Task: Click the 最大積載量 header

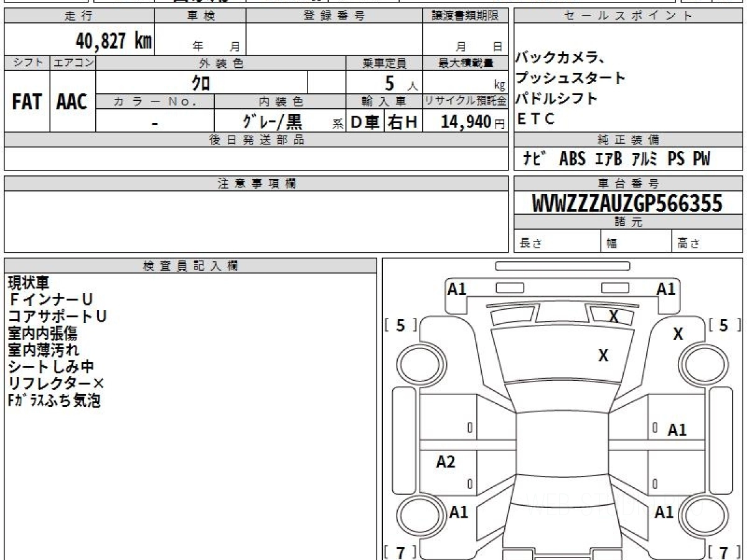Action: click(466, 63)
